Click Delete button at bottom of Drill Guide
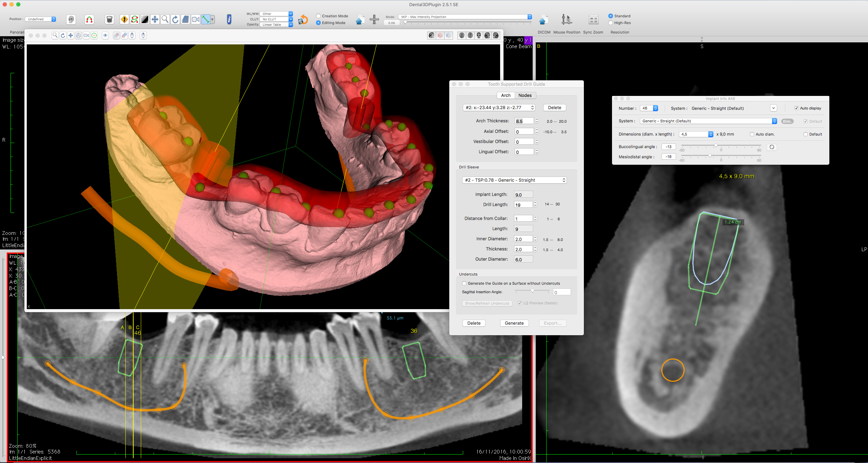Viewport: 868px width, 463px height. click(x=474, y=323)
